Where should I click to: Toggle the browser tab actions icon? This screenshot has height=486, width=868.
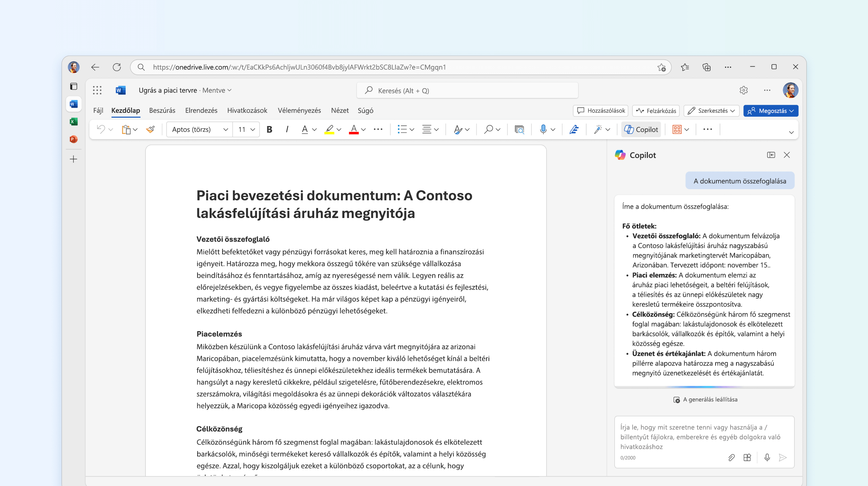[x=74, y=86]
